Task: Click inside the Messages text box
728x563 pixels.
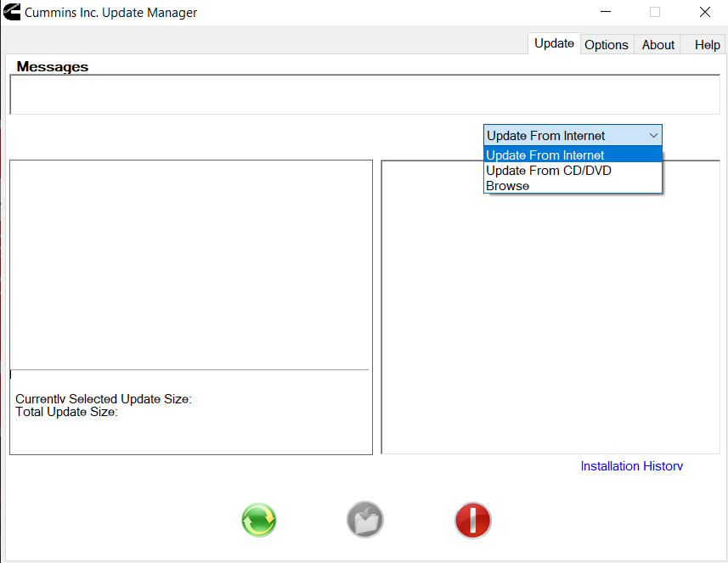Action: (x=365, y=94)
